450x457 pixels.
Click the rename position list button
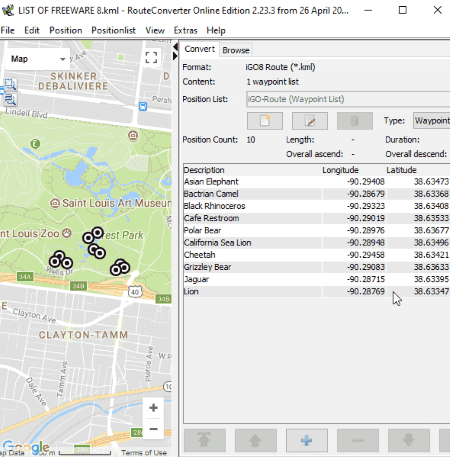[x=310, y=121]
